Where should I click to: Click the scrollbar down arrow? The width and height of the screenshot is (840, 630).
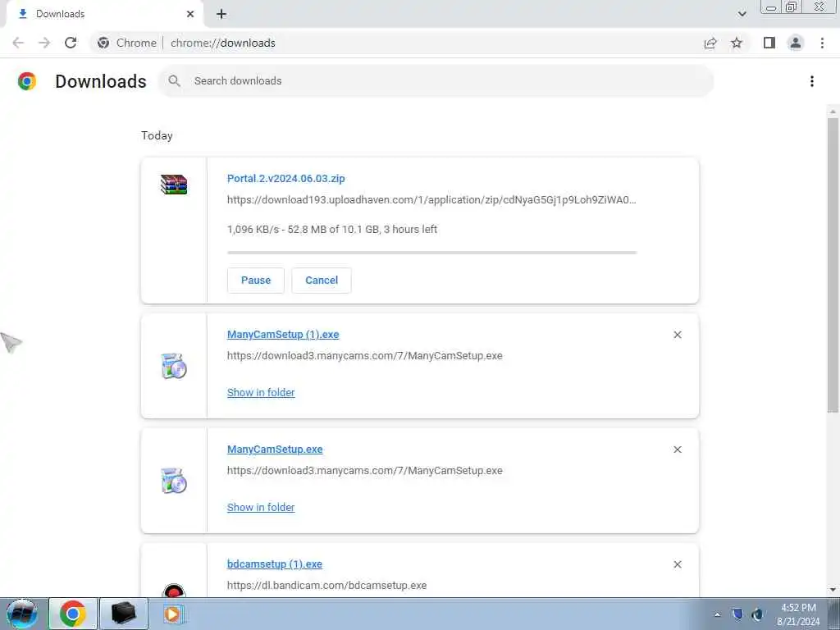(833, 590)
